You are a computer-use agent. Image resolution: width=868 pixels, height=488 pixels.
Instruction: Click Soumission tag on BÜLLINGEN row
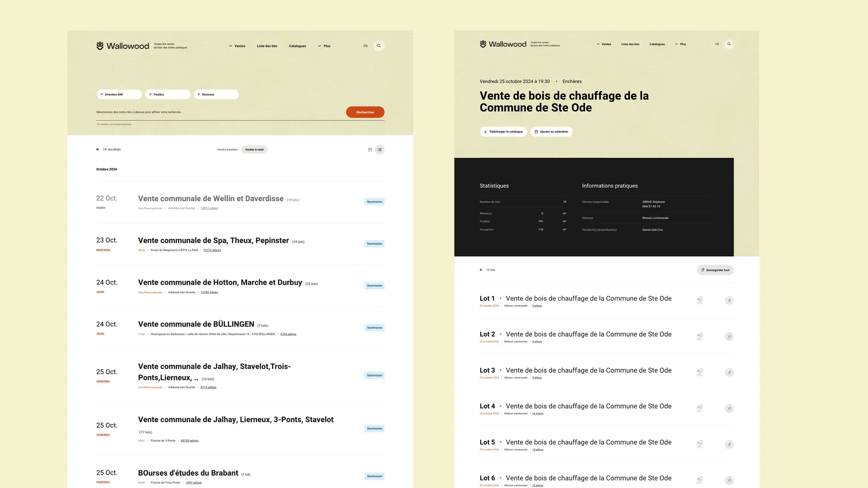[374, 328]
